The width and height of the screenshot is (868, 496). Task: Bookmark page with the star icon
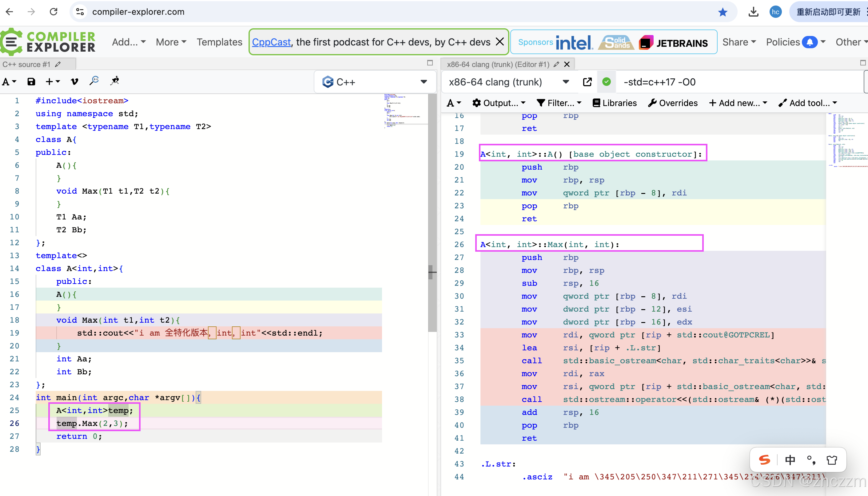(x=723, y=12)
